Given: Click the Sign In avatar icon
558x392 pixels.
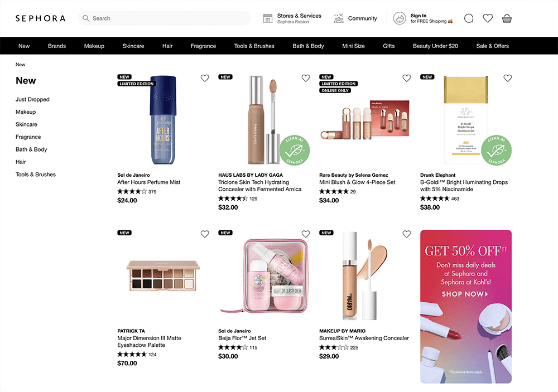Looking at the screenshot, I should click(400, 18).
